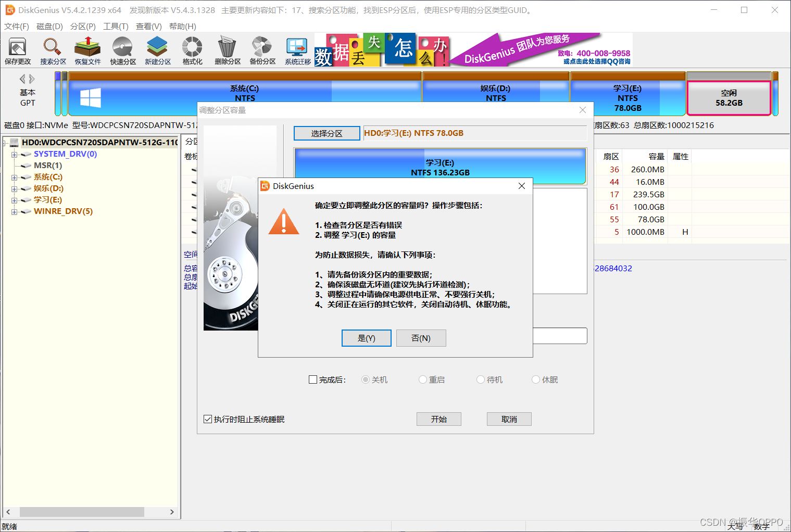Open the 搜索分区 search partition tool
The image size is (791, 532).
click(53, 51)
